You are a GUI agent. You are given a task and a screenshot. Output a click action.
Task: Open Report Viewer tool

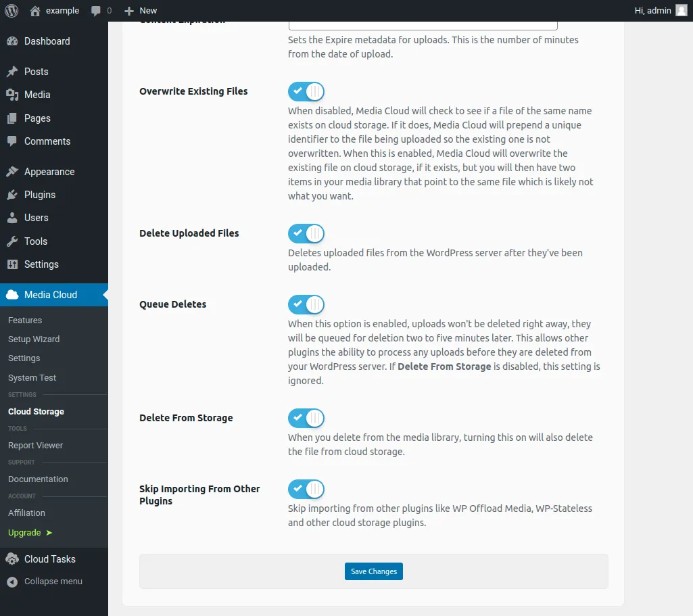pyautogui.click(x=35, y=446)
